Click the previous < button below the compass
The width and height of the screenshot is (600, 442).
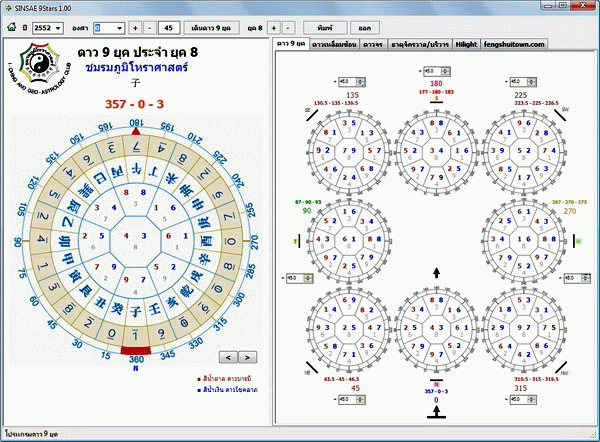(x=228, y=357)
